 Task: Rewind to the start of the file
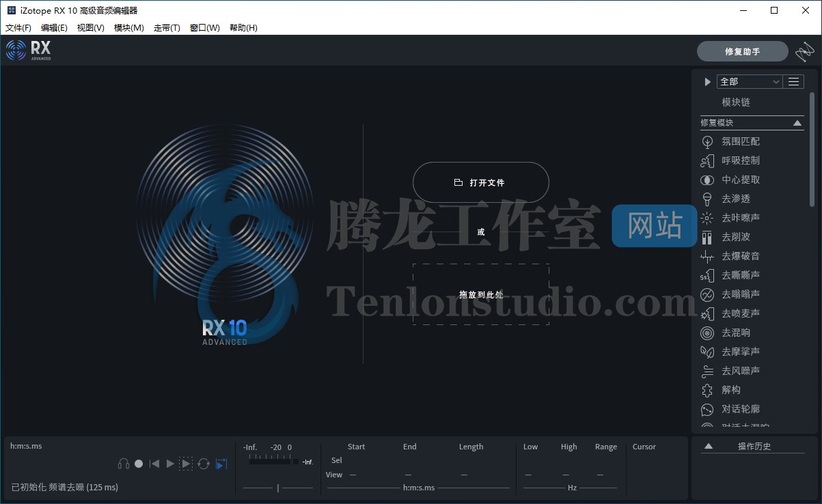(154, 464)
